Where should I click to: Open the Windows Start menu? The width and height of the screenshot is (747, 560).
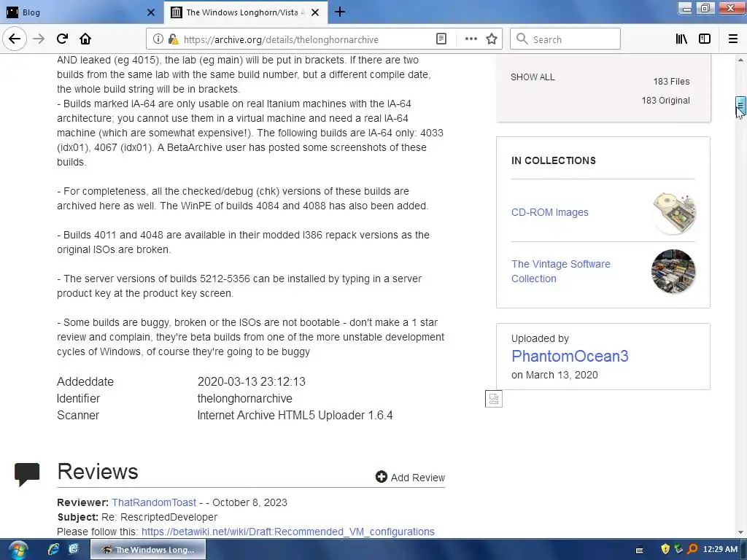coord(18,550)
